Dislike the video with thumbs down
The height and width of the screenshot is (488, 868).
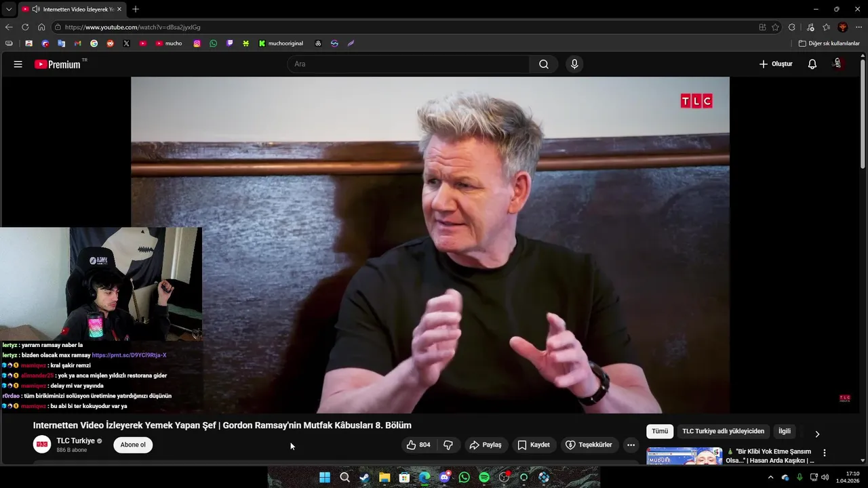(x=448, y=445)
